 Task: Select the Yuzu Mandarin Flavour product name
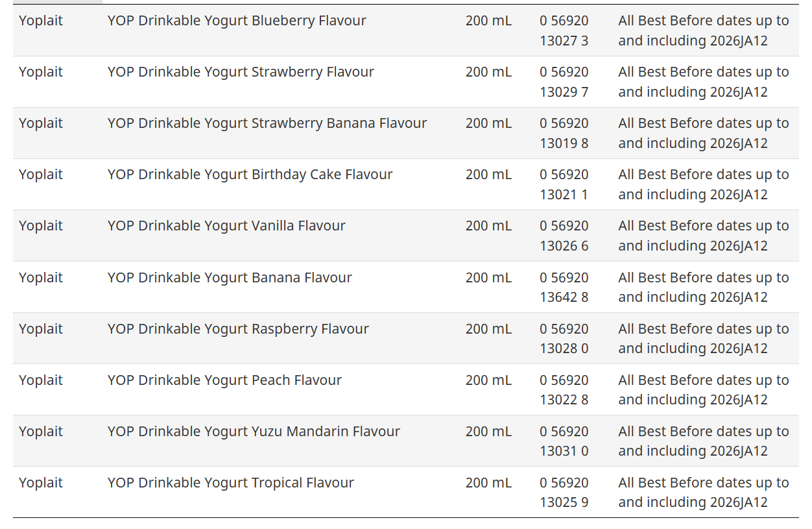254,432
